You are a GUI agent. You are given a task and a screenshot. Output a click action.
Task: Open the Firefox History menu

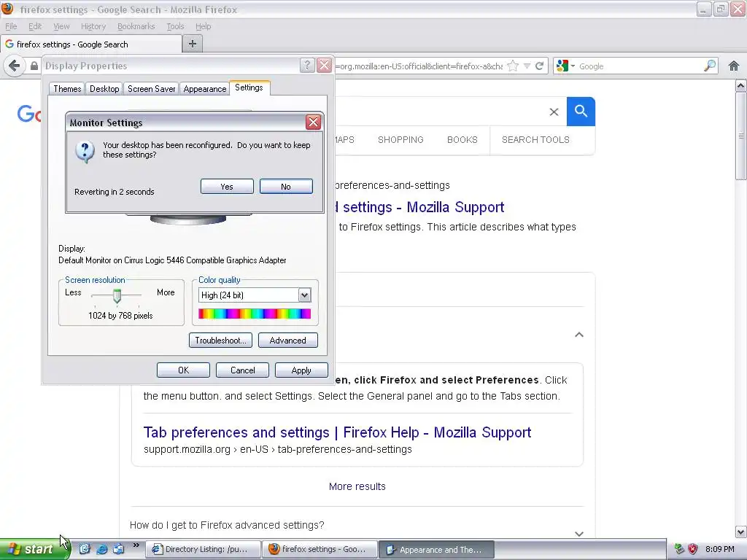tap(93, 26)
